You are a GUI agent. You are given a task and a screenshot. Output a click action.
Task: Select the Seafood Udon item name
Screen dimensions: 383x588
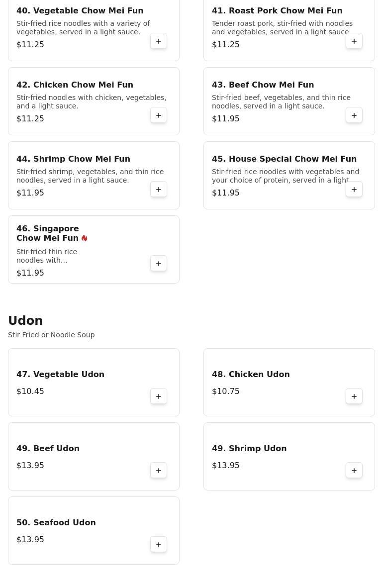pos(56,522)
